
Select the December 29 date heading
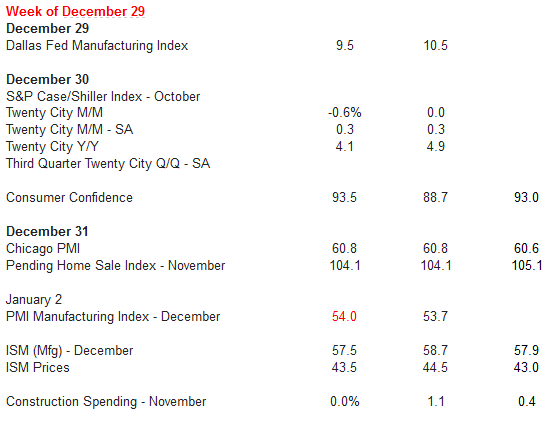point(47,28)
